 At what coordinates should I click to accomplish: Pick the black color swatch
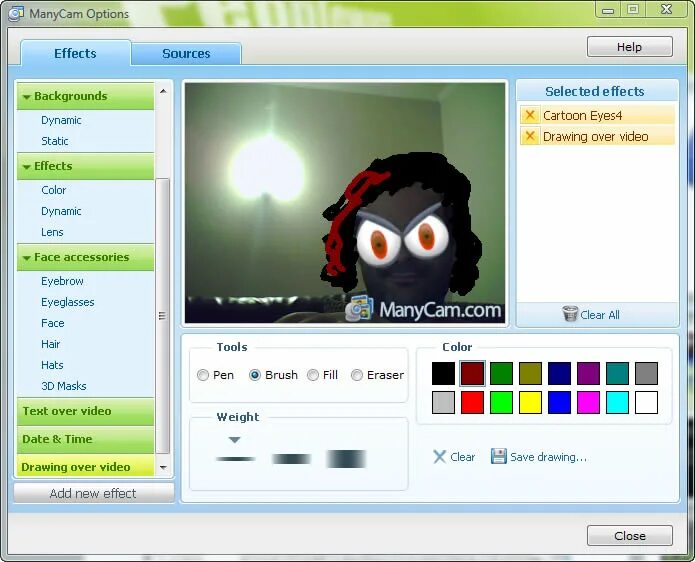pos(443,373)
